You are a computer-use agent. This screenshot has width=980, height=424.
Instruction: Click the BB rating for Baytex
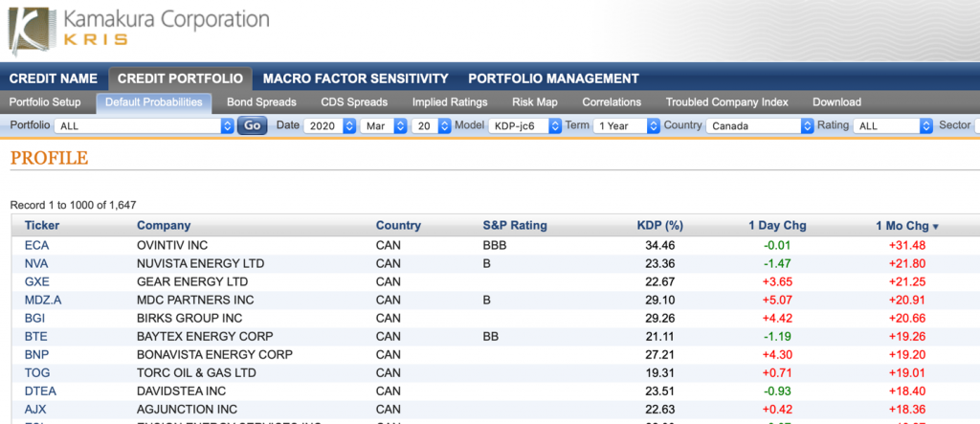(491, 337)
